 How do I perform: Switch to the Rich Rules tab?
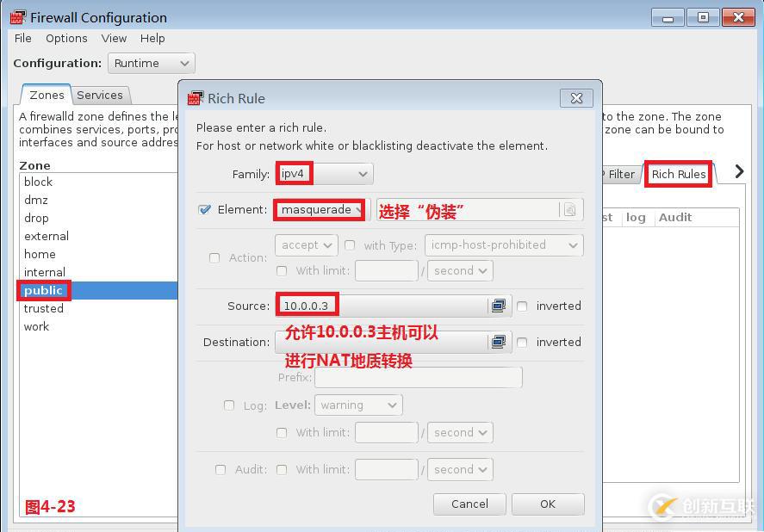click(677, 174)
